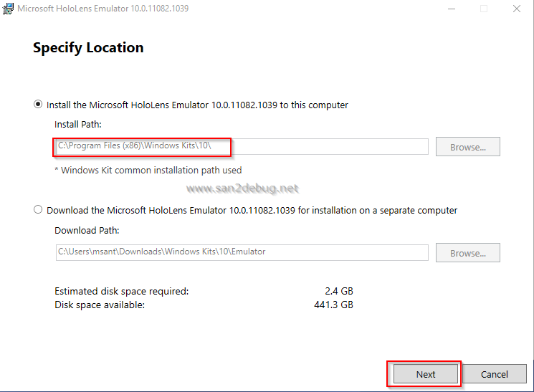This screenshot has width=534, height=392.
Task: Select install to this computer option
Action: click(x=38, y=105)
